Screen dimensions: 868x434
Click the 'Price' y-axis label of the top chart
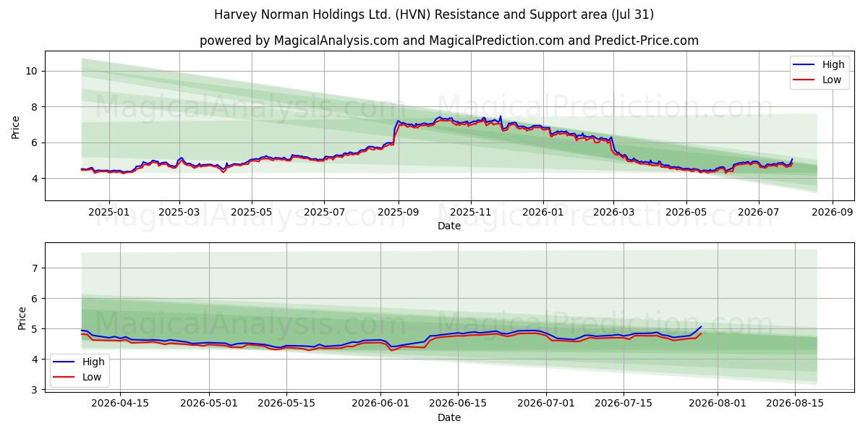click(15, 126)
